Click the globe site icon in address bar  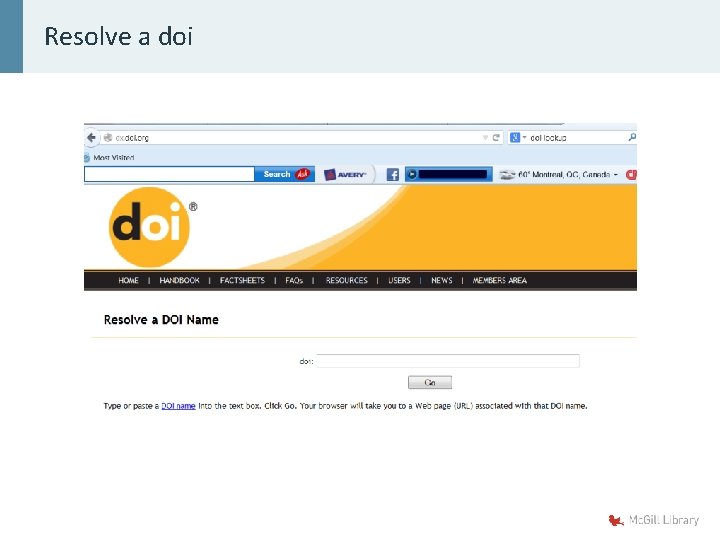[108, 137]
